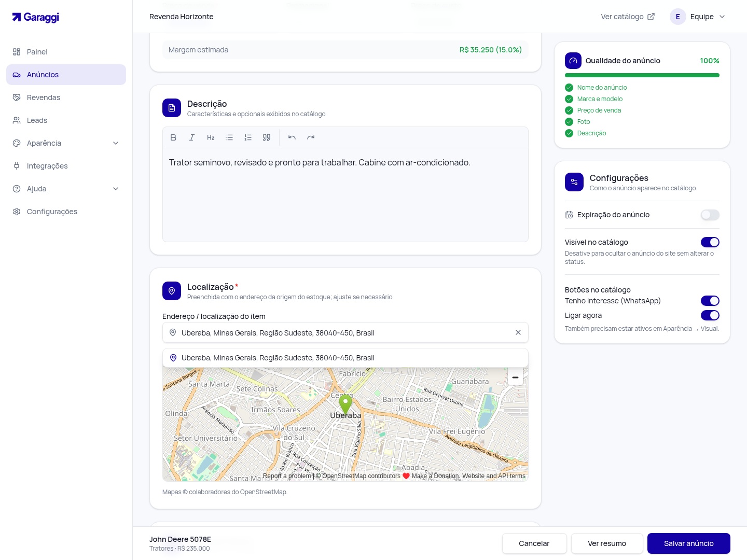
Task: Open Integrações in the sidebar
Action: coord(66,166)
